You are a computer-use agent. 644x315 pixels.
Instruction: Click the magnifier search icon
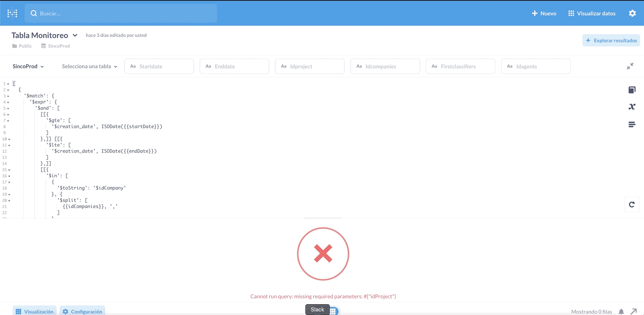point(34,13)
